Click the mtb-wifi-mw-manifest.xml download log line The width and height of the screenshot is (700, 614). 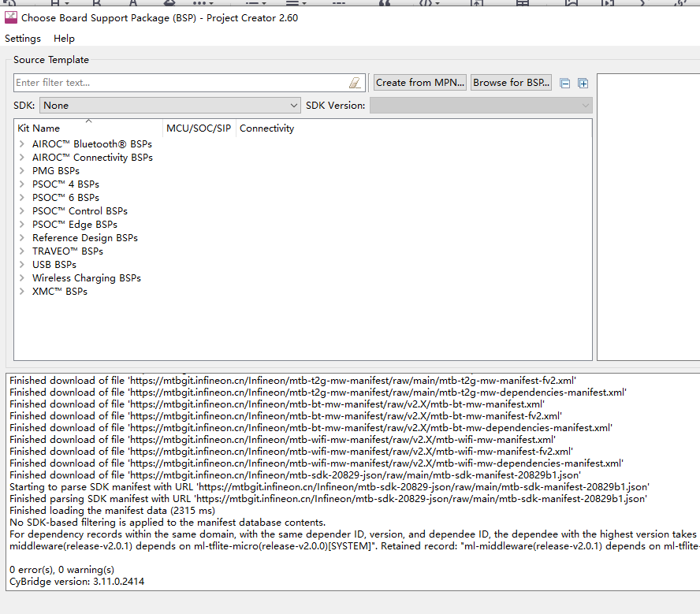tap(282, 440)
